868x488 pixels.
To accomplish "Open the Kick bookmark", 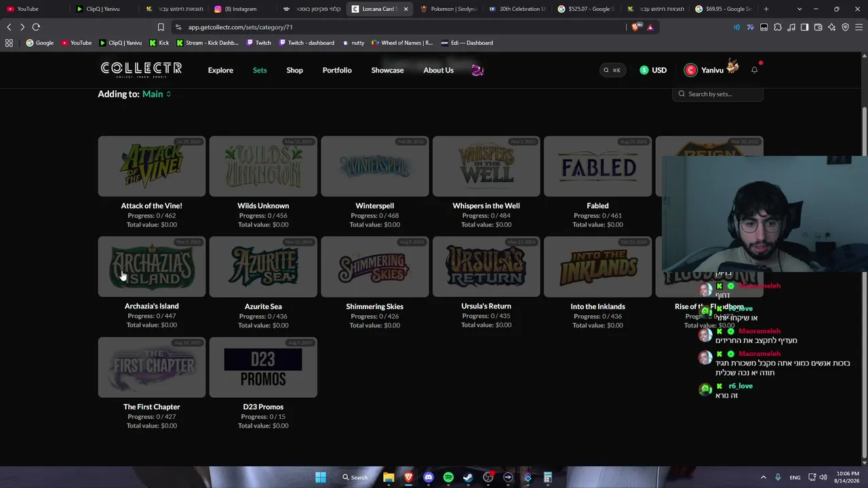I will [159, 43].
